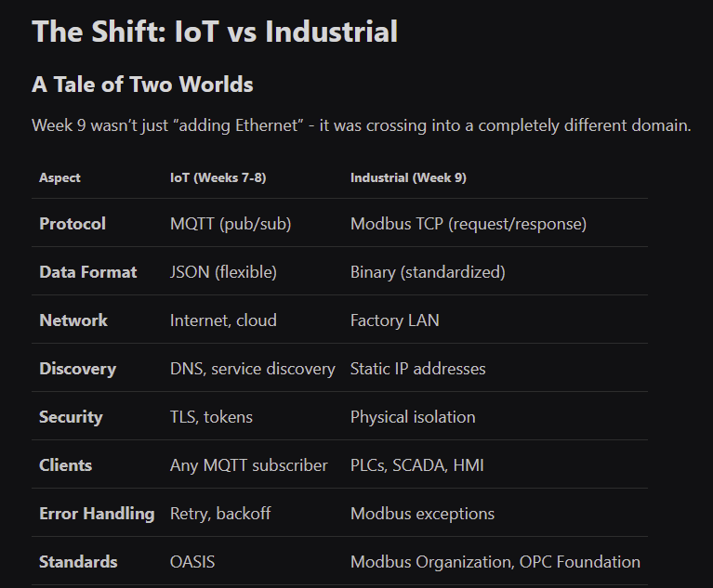Click the "Modbus TCP (request/response)" cell
The height and width of the screenshot is (588, 713).
[x=468, y=224]
